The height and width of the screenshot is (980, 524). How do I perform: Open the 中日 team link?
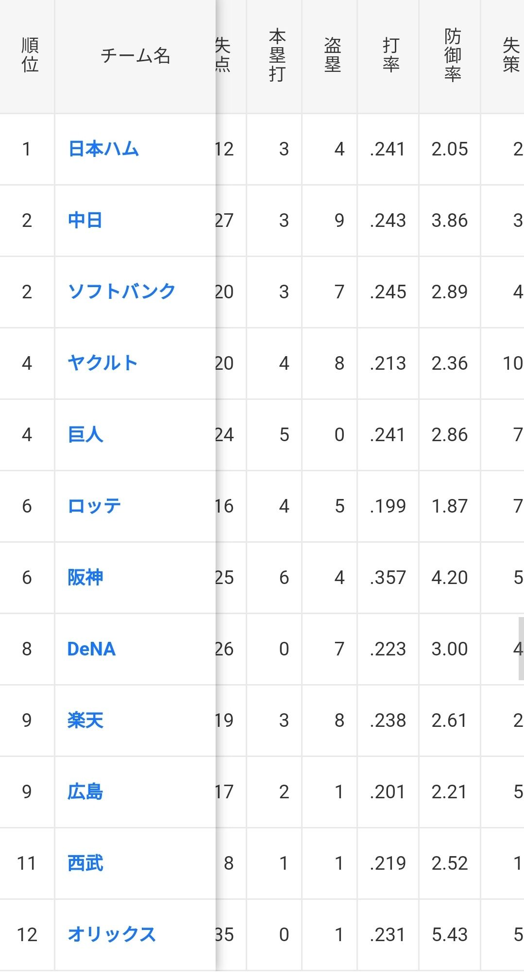[x=85, y=220]
